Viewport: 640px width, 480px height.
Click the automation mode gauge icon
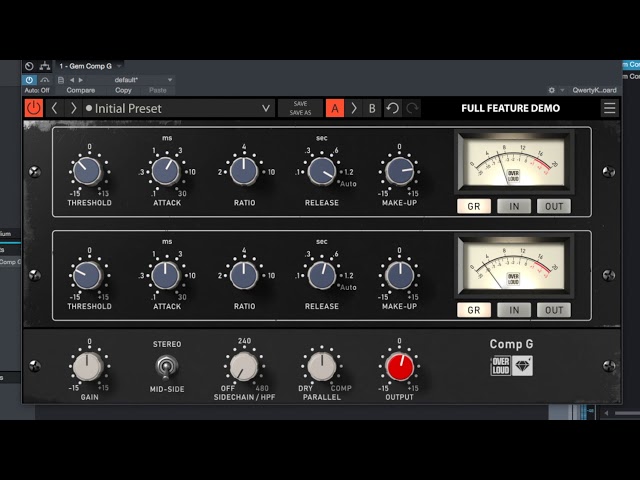coord(29,66)
